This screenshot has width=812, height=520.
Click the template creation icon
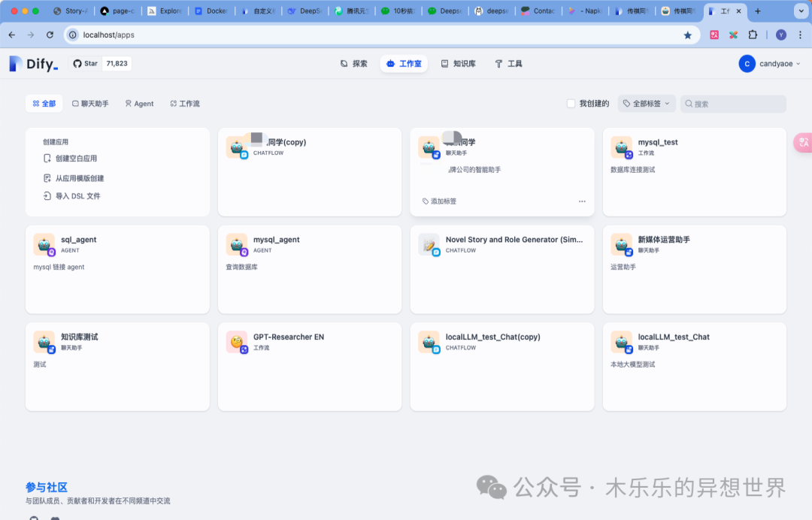point(47,178)
